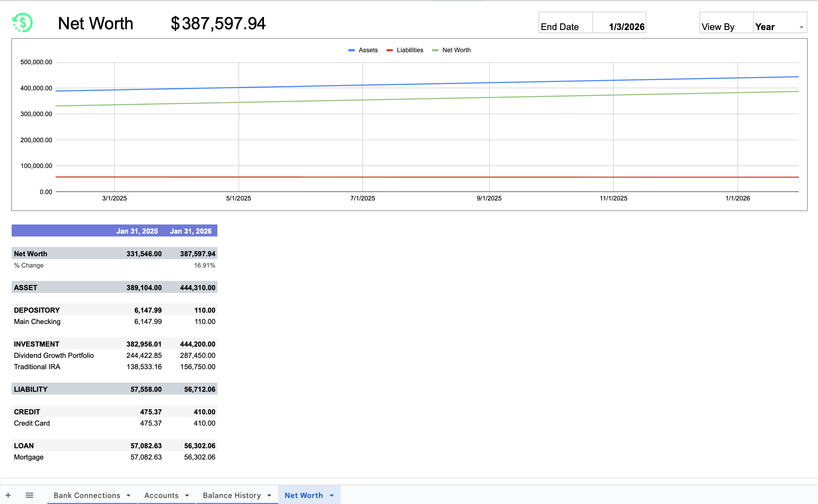This screenshot has width=818, height=504.
Task: Select the Bank Connections tab
Action: [87, 495]
